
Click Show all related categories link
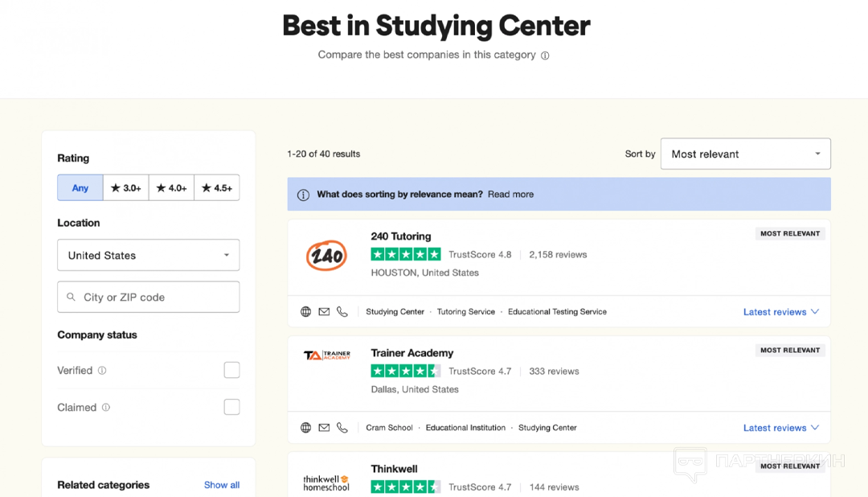click(221, 485)
